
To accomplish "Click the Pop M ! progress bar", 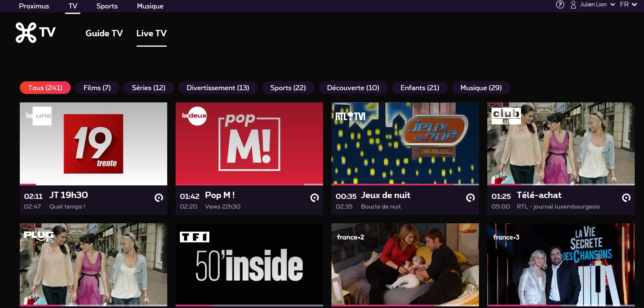I will 249,185.
